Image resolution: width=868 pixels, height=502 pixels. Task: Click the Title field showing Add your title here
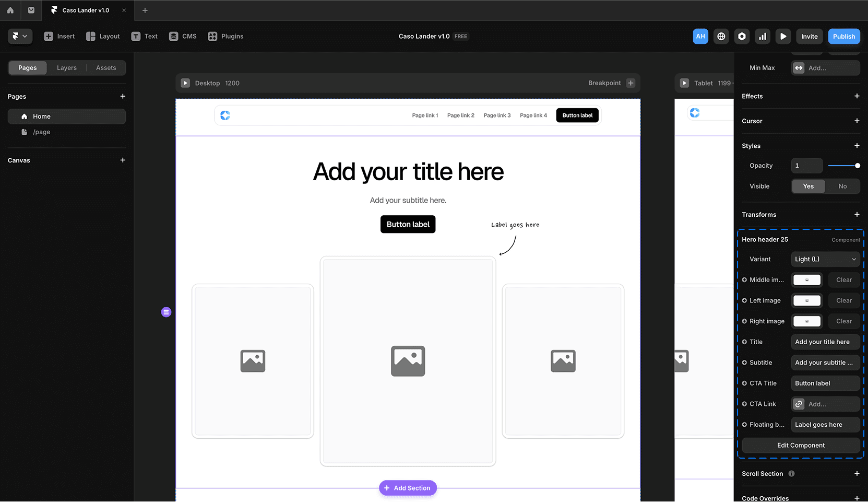(x=825, y=342)
